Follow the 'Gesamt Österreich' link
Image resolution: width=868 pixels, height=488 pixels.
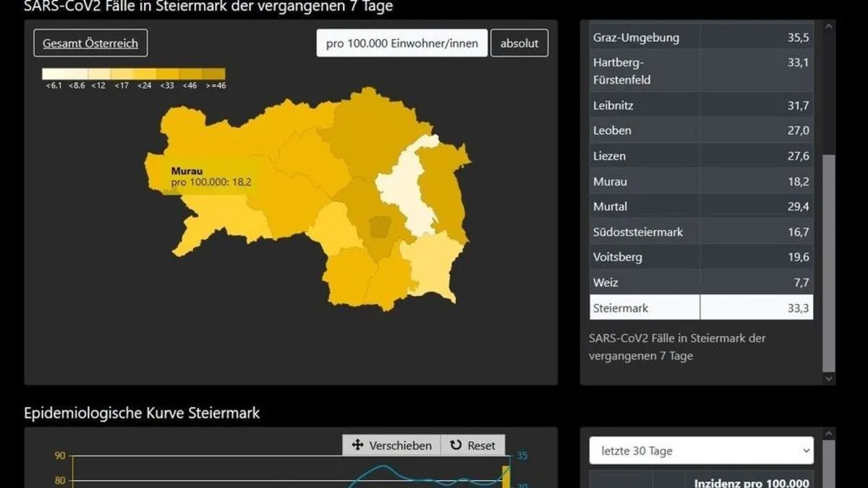point(90,43)
